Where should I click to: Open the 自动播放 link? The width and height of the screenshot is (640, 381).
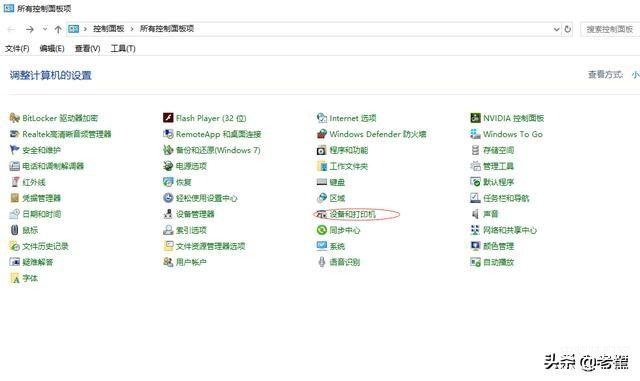coord(498,262)
